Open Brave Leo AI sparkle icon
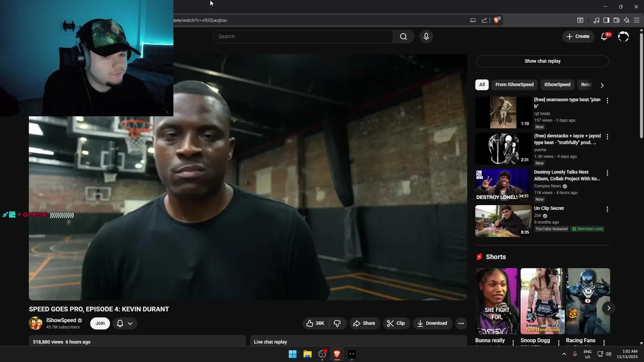The width and height of the screenshot is (644, 362). 626,20
